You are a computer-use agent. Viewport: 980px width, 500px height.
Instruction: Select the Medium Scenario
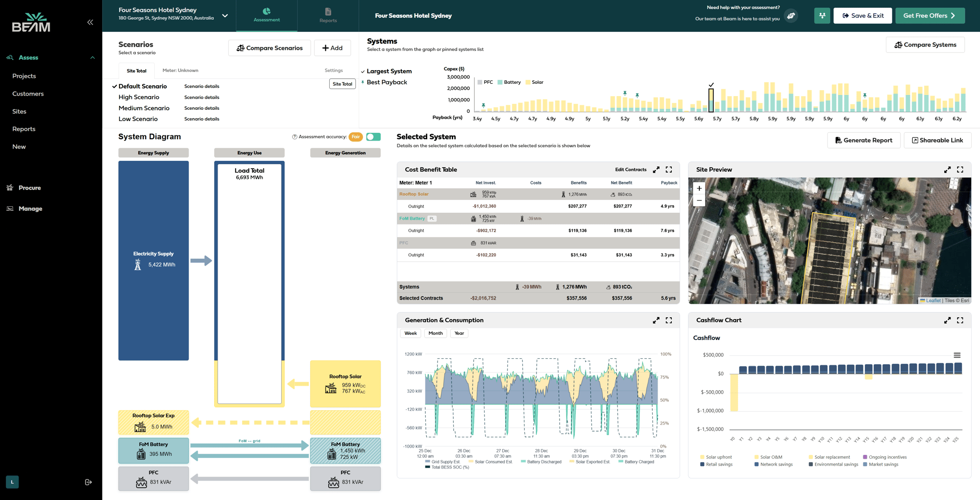coord(144,108)
